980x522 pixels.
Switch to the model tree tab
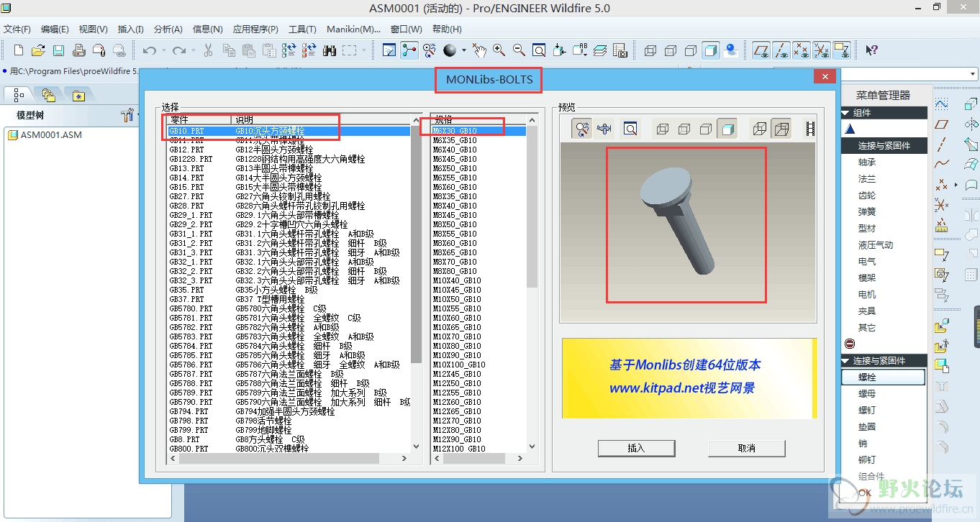19,95
